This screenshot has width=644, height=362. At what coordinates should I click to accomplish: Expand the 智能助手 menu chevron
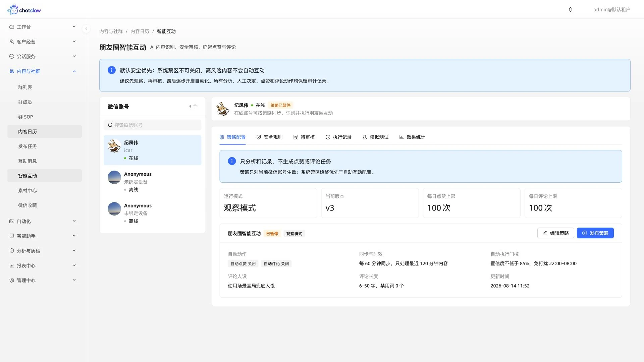74,236
